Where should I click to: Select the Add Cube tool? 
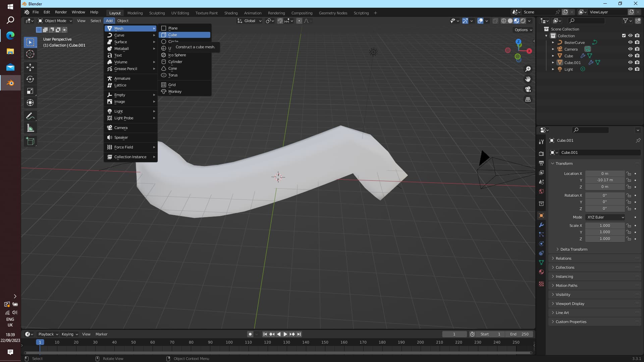coord(30,141)
